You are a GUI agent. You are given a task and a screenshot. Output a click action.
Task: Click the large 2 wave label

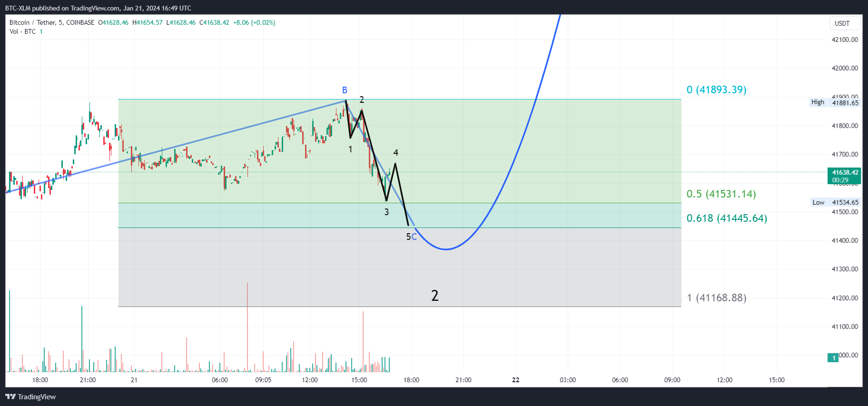tap(434, 296)
